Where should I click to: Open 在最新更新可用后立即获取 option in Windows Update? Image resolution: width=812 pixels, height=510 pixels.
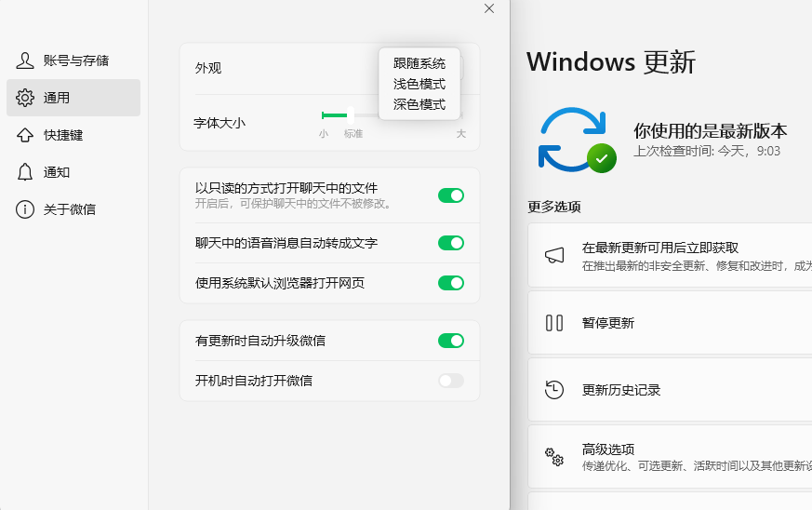click(x=670, y=256)
